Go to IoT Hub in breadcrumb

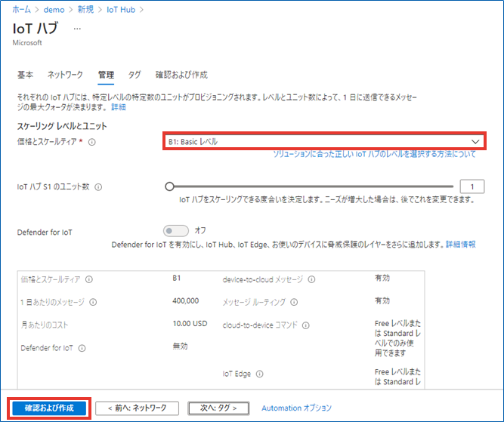(121, 10)
